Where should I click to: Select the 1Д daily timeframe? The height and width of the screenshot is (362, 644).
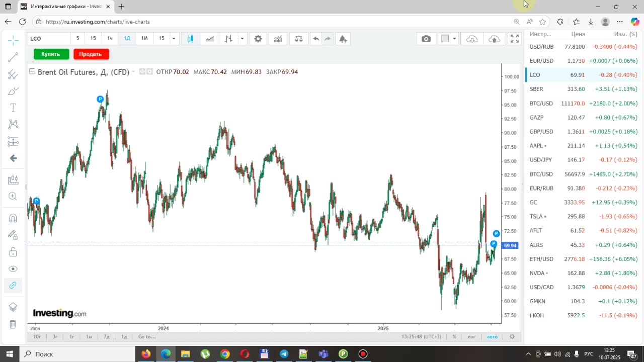point(127,38)
